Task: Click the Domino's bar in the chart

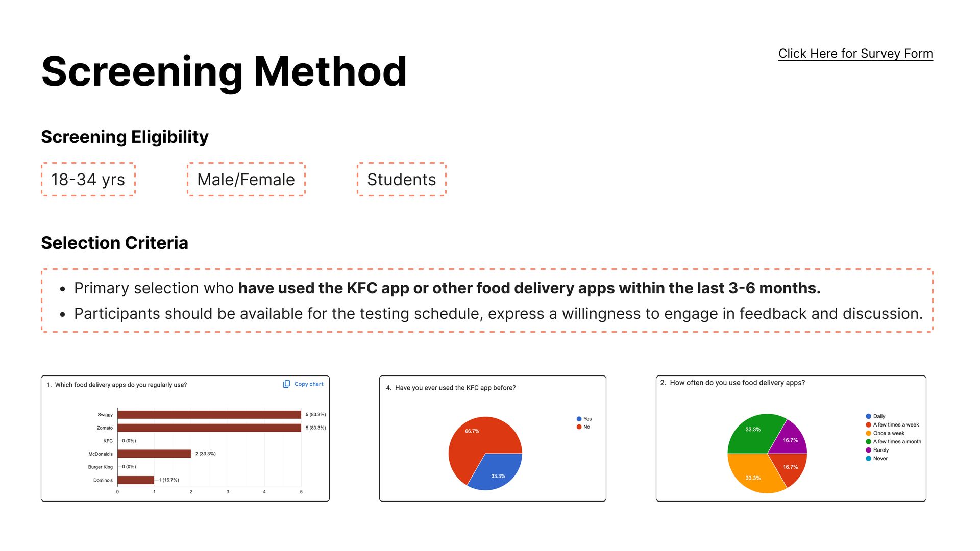Action: pos(136,480)
